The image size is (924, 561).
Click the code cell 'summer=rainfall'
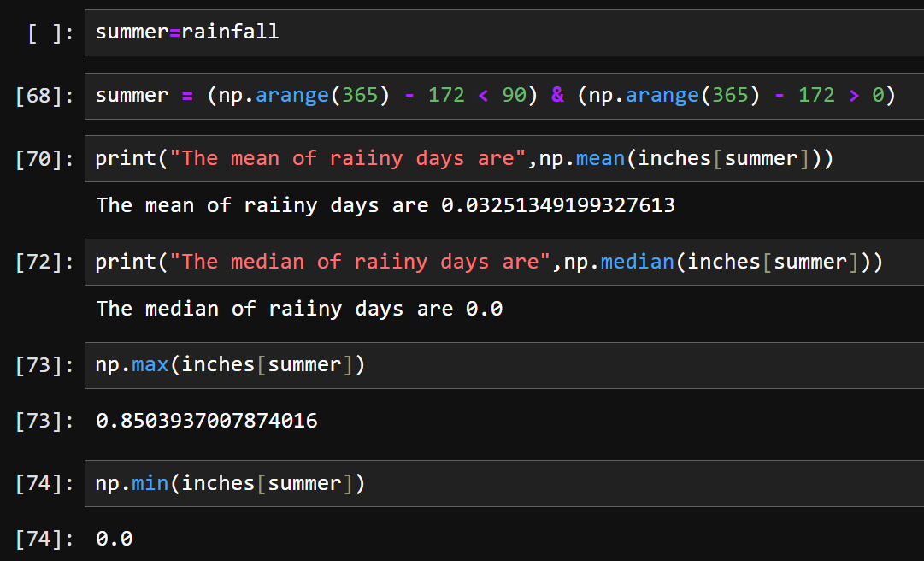(x=504, y=32)
